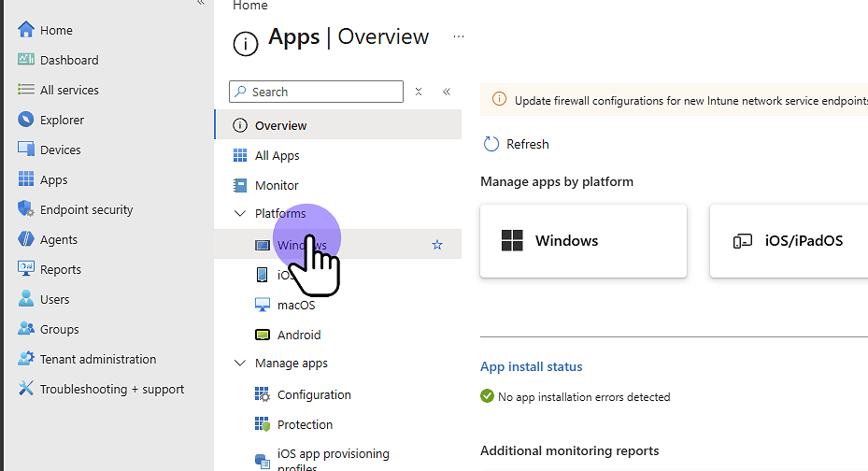Click the macOS display icon
The image size is (868, 471).
(x=262, y=305)
